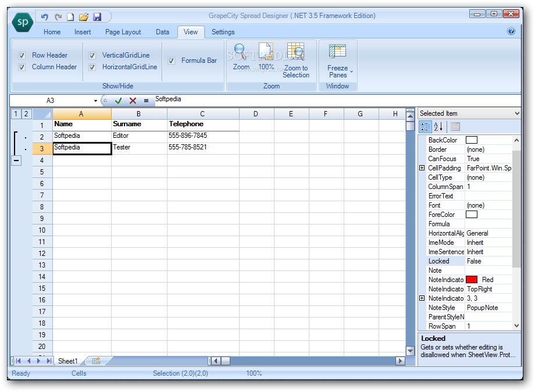
Task: Open the Settings ribbon tab
Action: [223, 32]
